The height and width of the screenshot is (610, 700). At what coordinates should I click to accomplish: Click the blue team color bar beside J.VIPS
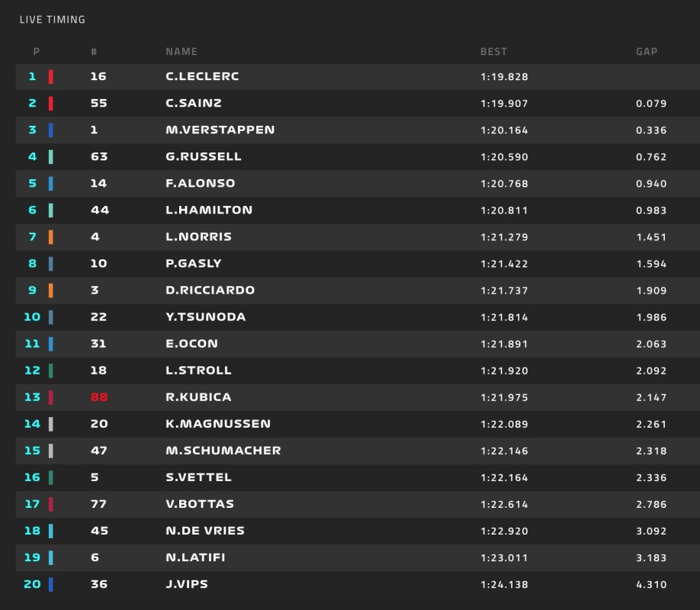[x=51, y=585]
